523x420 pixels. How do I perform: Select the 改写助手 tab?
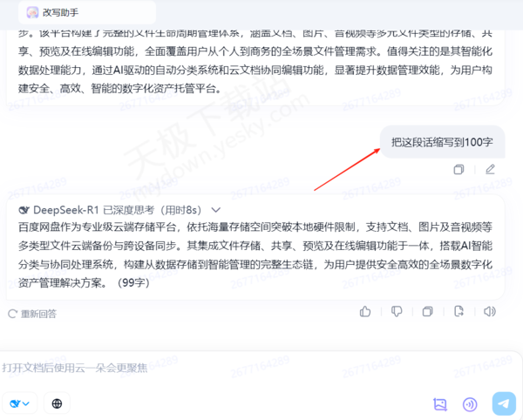tap(87, 13)
